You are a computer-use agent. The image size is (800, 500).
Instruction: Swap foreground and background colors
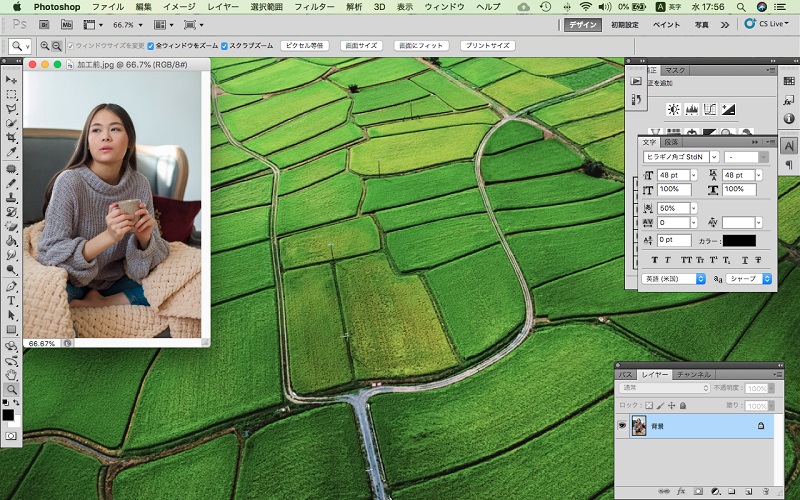point(16,403)
